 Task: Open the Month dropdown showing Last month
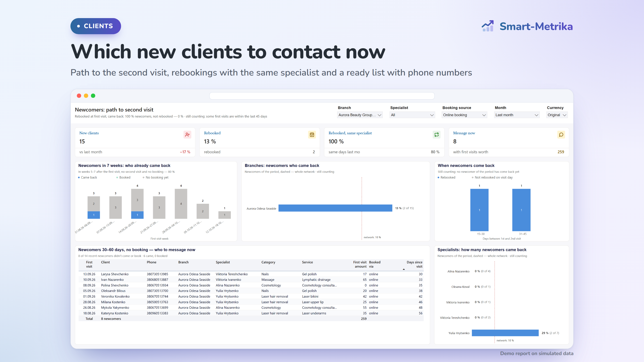click(x=517, y=115)
